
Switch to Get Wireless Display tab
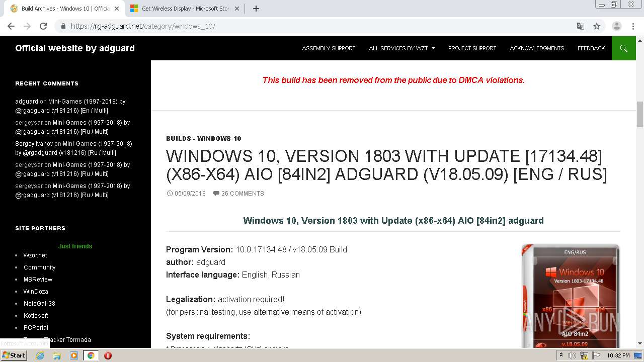pos(184,9)
